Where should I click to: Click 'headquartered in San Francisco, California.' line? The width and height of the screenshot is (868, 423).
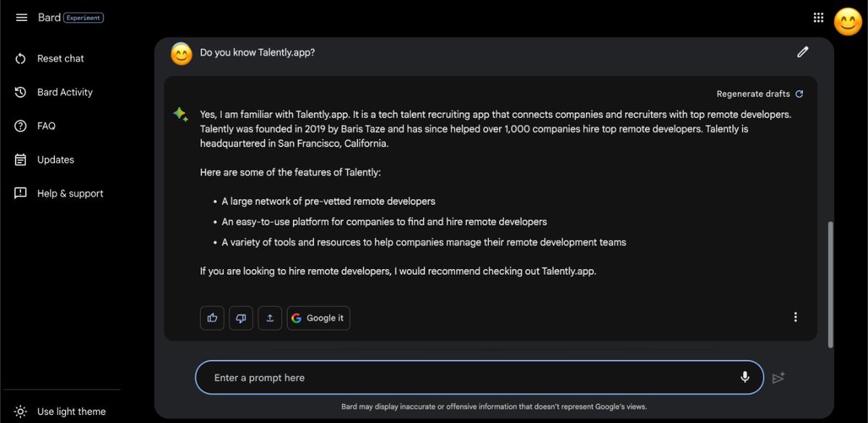tap(294, 144)
